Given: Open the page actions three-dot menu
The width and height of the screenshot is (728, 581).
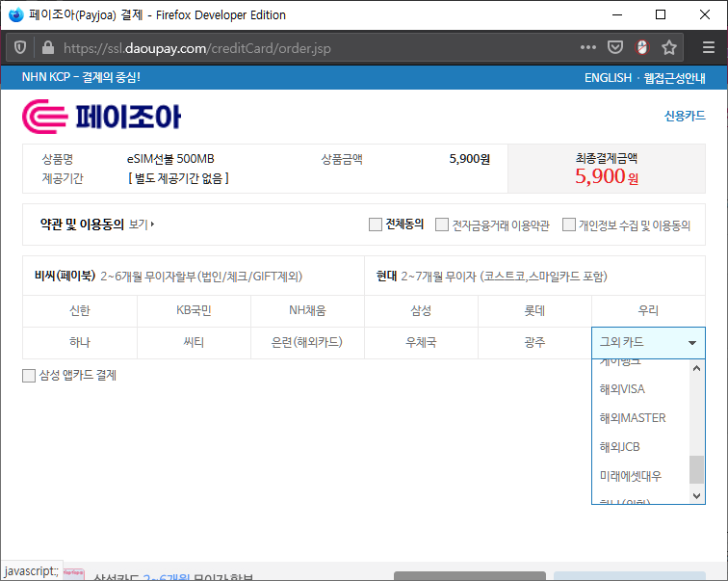Looking at the screenshot, I should point(587,47).
